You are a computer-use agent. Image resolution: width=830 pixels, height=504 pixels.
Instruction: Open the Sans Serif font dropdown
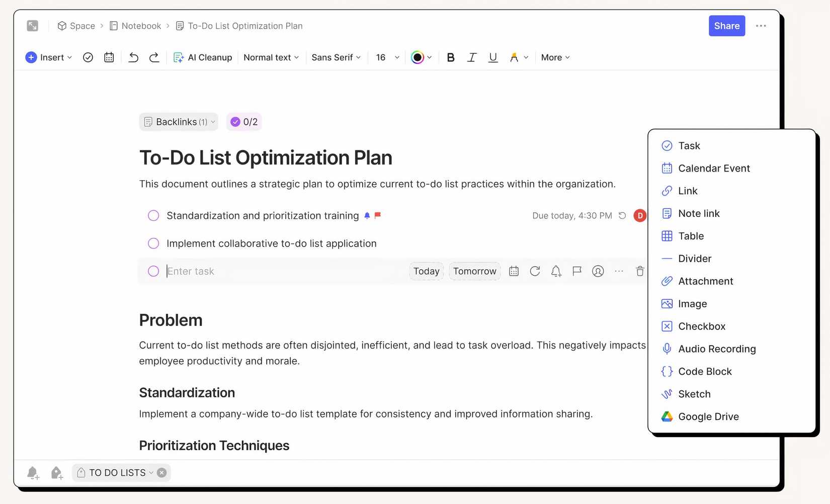click(x=336, y=57)
